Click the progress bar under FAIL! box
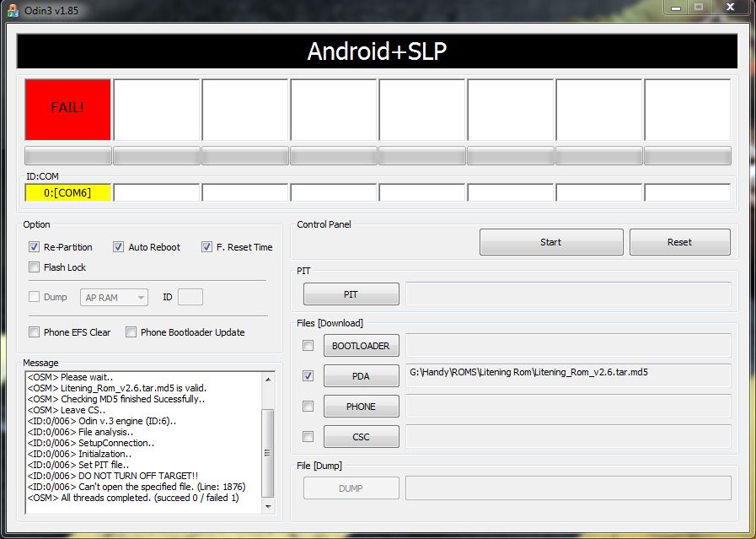756x539 pixels. 68,156
